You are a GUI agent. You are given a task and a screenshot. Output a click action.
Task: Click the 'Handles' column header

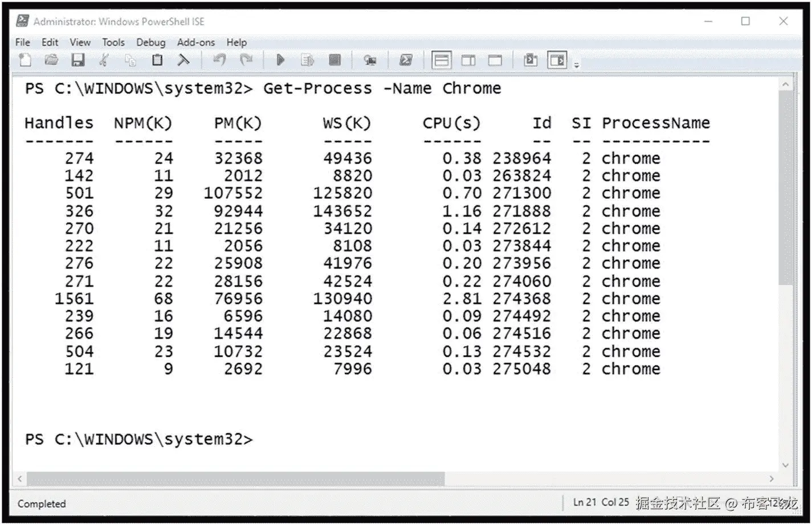pos(59,123)
